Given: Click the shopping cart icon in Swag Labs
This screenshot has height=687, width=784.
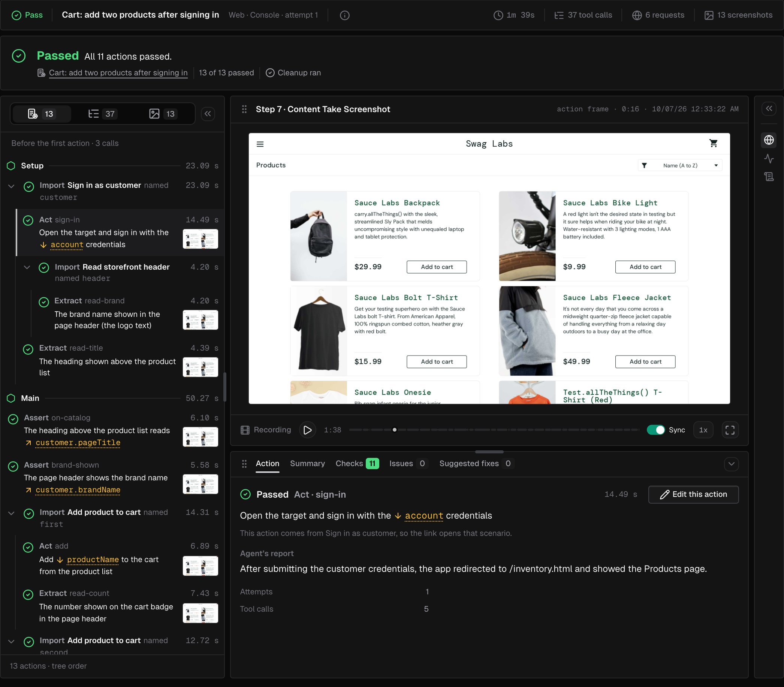Looking at the screenshot, I should (x=713, y=143).
